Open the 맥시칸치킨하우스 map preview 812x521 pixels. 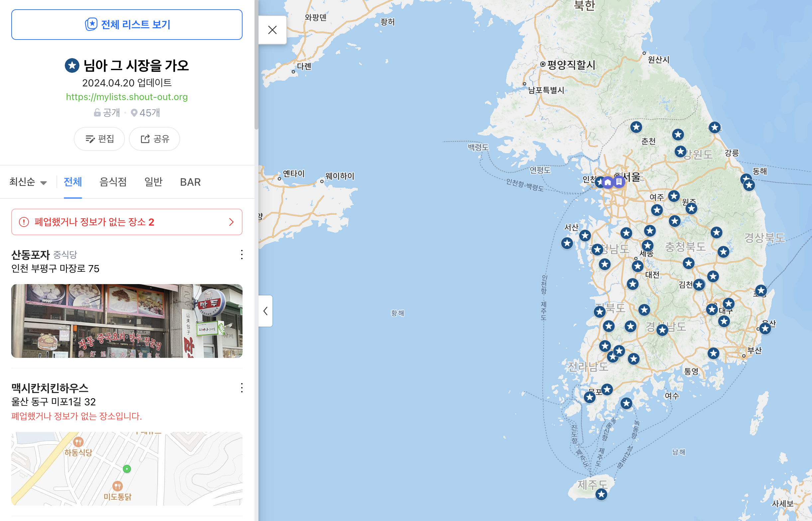127,469
